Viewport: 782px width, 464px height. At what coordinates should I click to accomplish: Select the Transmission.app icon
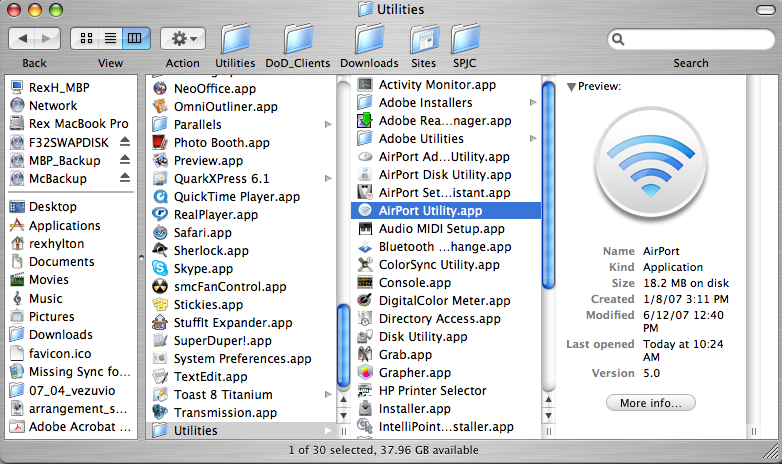click(160, 412)
